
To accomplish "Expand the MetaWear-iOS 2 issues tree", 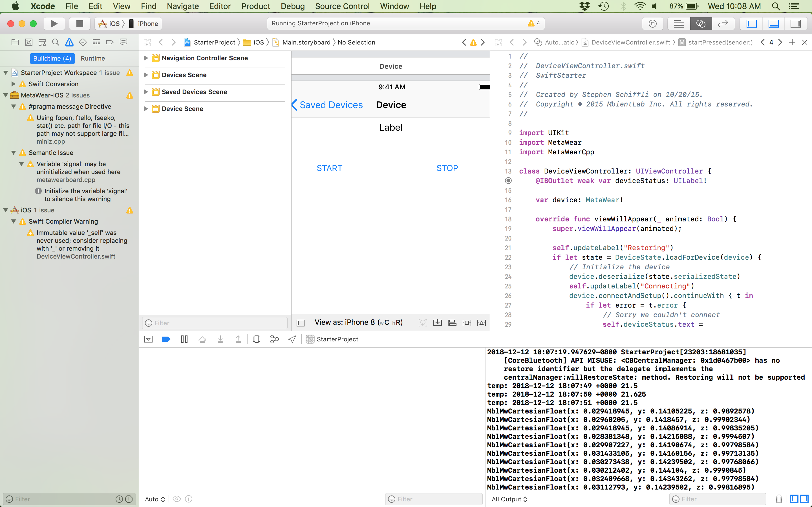I will click(6, 95).
